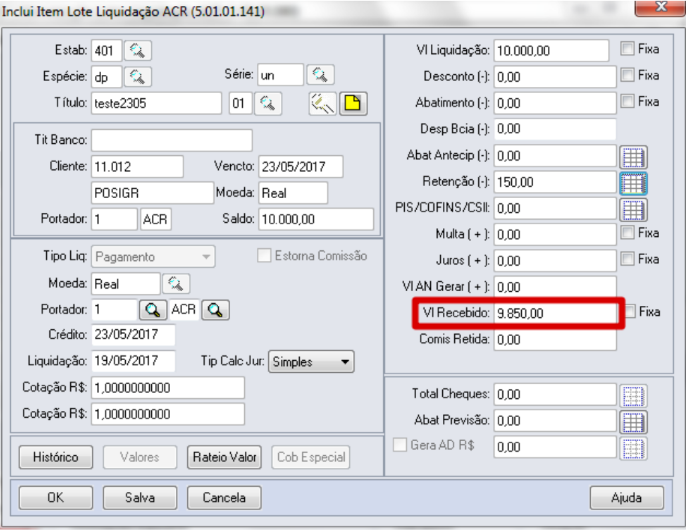The height and width of the screenshot is (532, 686).
Task: Click the Valores button
Action: click(x=140, y=457)
